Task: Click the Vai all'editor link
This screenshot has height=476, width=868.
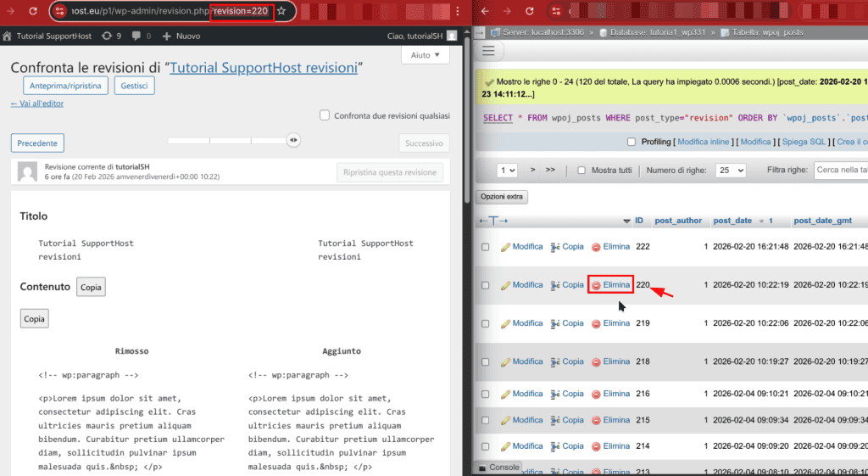Action: pyautogui.click(x=37, y=103)
